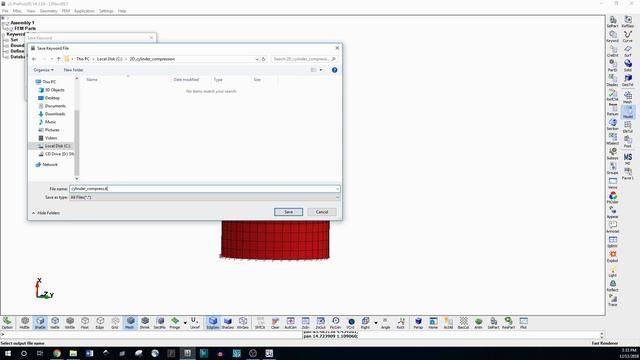Open Downloads in navigation pane
The image size is (640, 360).
coord(55,114)
